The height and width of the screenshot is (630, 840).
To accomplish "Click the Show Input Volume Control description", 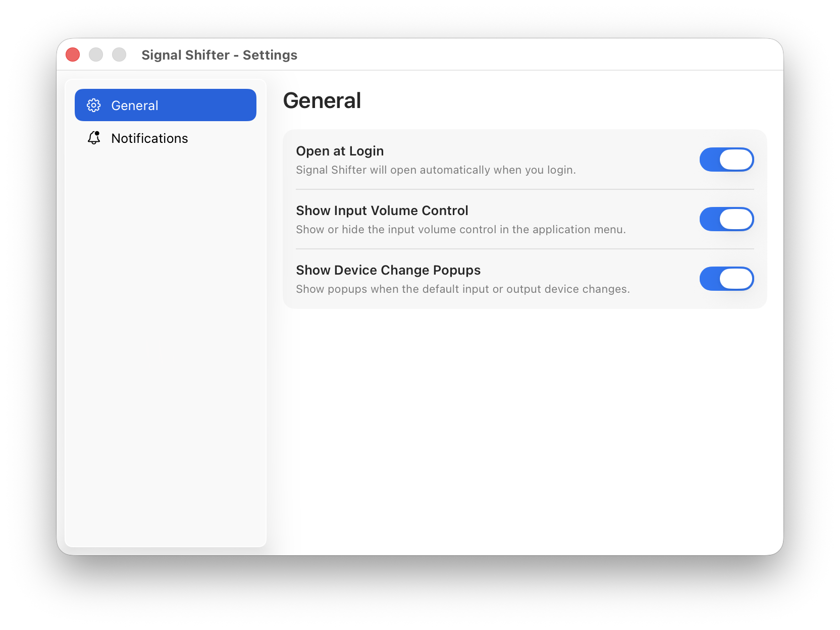I will tap(461, 229).
